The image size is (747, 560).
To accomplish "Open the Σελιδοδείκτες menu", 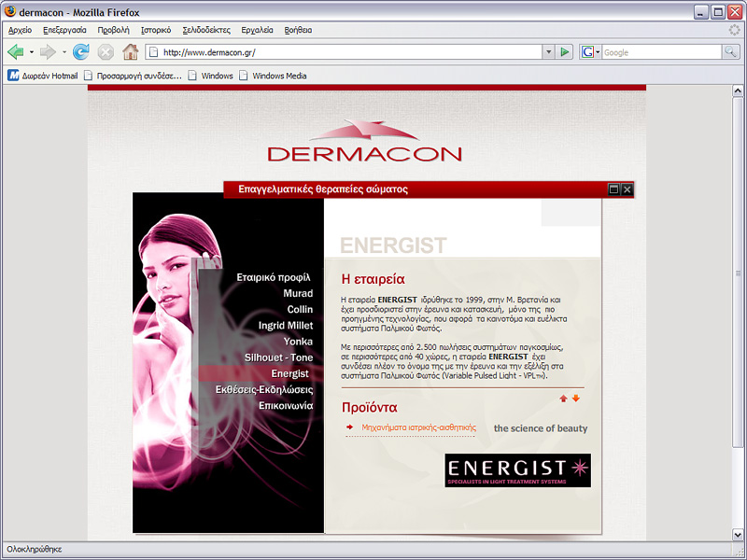I will coord(206,30).
